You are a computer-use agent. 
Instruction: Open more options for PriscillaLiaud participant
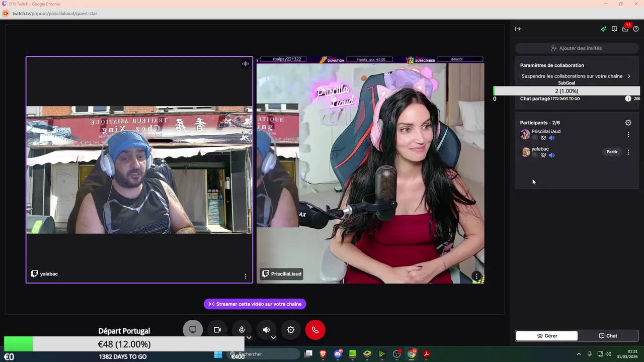pyautogui.click(x=628, y=135)
